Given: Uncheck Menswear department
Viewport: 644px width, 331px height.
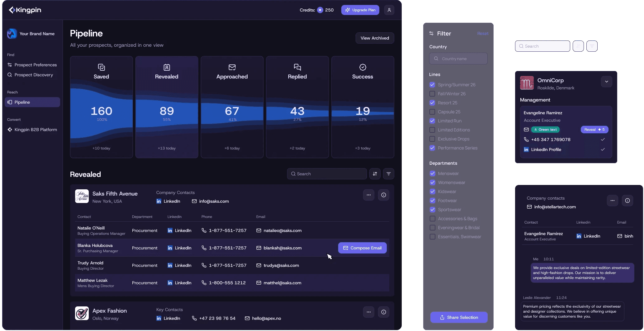Looking at the screenshot, I should pos(433,173).
